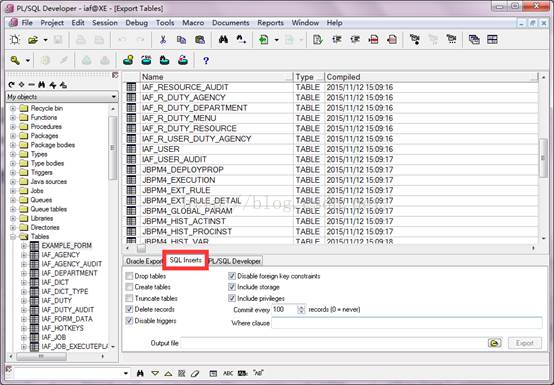Uncheck the Include privileges checkbox
The image size is (554, 385).
point(232,298)
